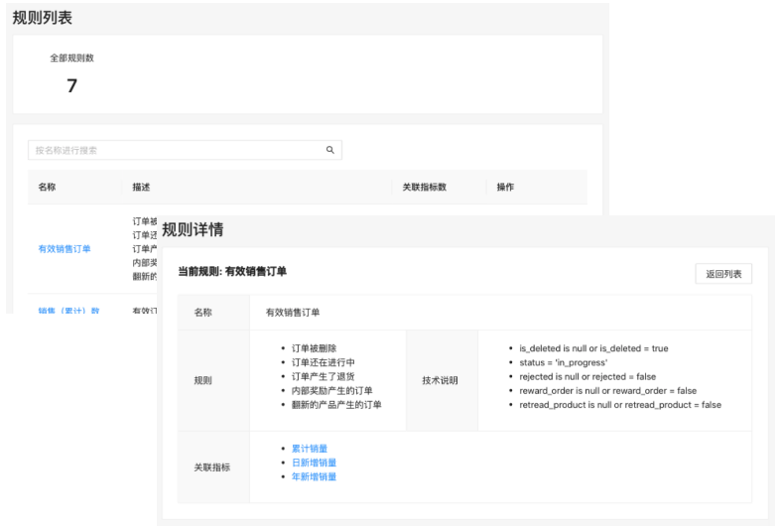Open the 累计销量 metric link

pyautogui.click(x=309, y=449)
